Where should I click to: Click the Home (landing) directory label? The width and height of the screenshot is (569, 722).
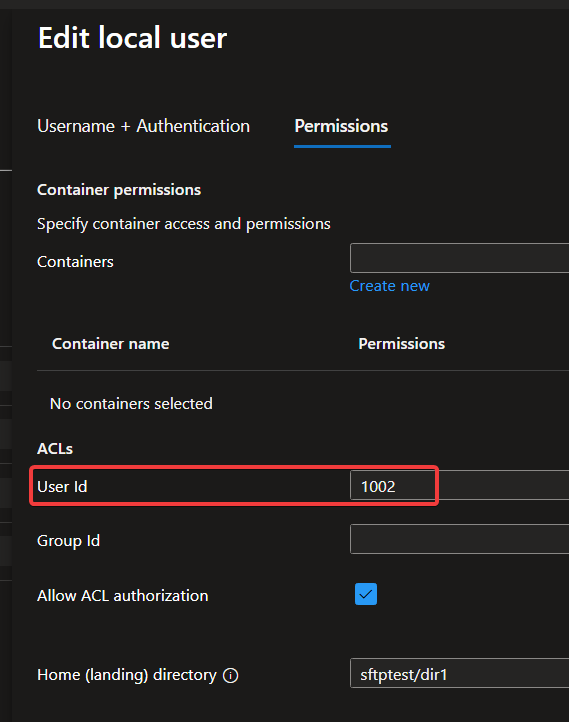127,675
